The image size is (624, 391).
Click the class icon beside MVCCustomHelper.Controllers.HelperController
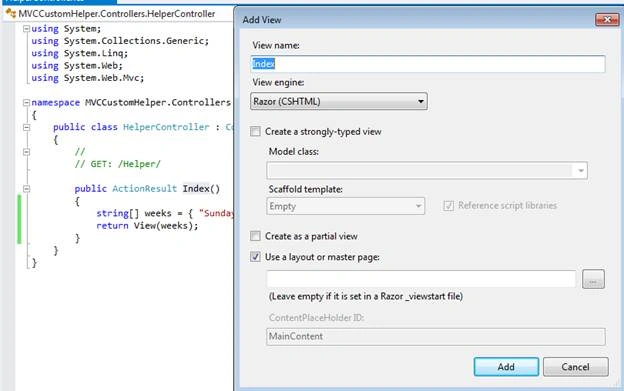point(11,14)
